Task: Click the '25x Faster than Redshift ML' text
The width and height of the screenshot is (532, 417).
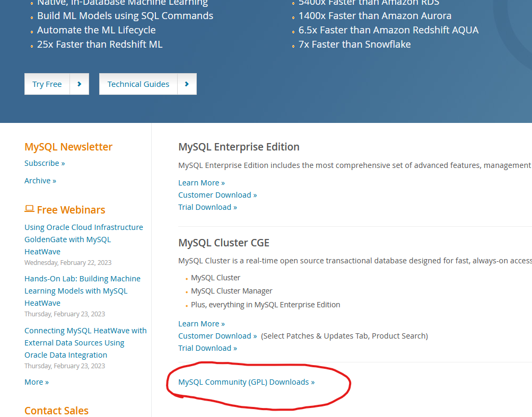Action: (100, 45)
